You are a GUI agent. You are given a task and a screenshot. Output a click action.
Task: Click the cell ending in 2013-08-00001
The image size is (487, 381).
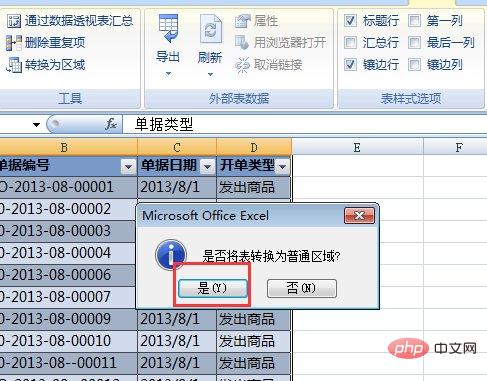(x=68, y=187)
